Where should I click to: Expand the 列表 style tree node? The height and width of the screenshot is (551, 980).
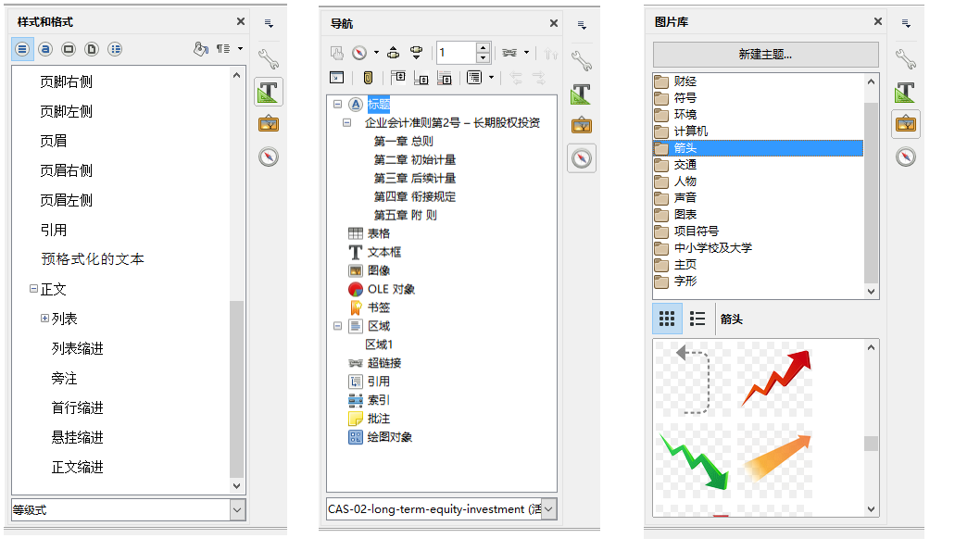pos(45,318)
